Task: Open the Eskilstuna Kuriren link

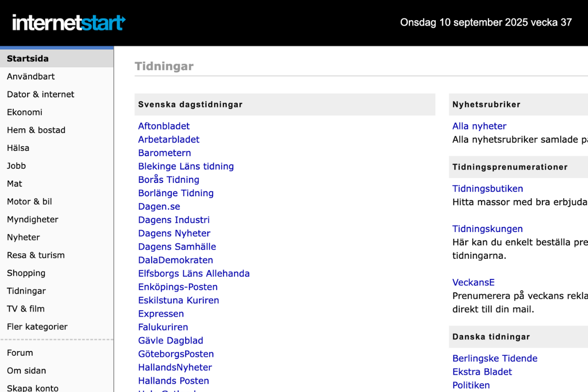Action: click(179, 300)
